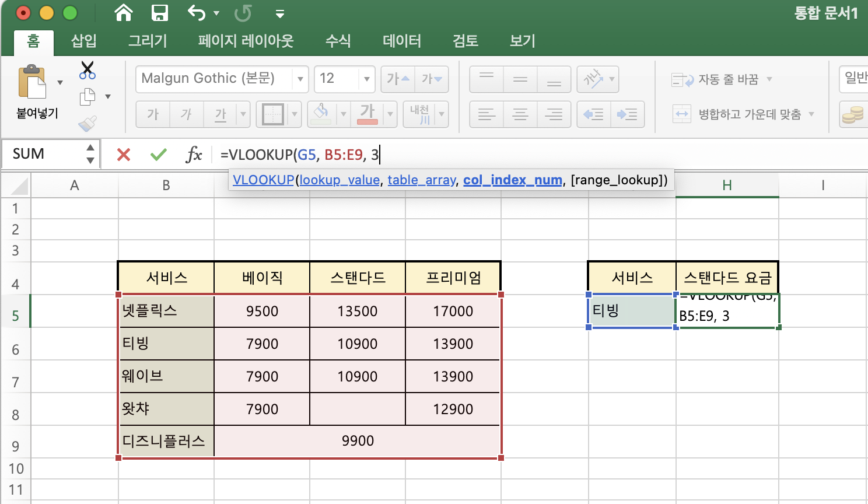
Task: Click col_index_num in formula tooltip
Action: 513,180
